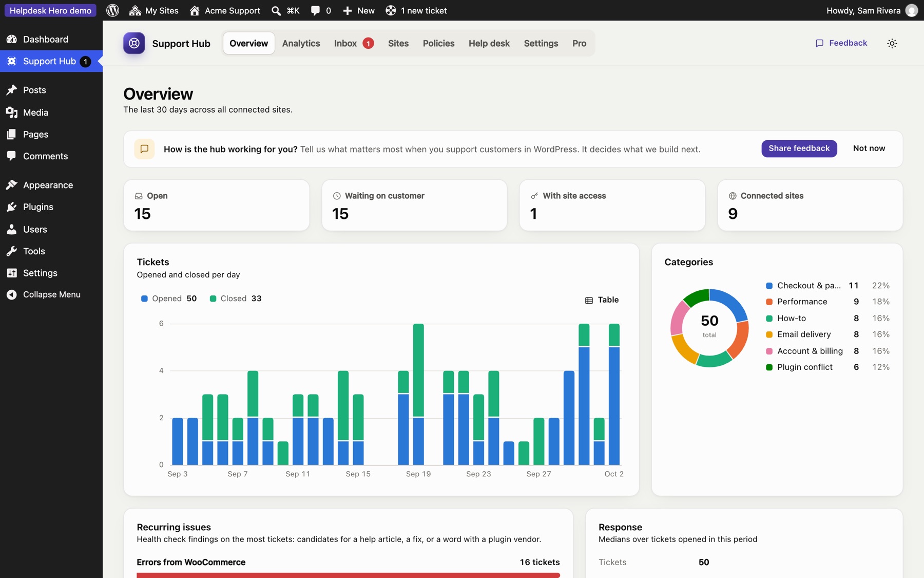Image resolution: width=924 pixels, height=578 pixels.
Task: Click the Helpdesk Hero demo badge
Action: (x=50, y=10)
